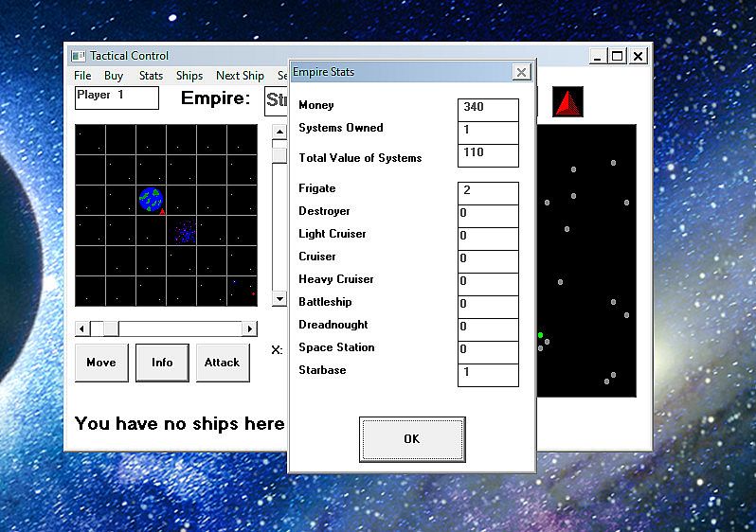The width and height of the screenshot is (756, 532).
Task: Open the Ships menu
Action: 189,76
